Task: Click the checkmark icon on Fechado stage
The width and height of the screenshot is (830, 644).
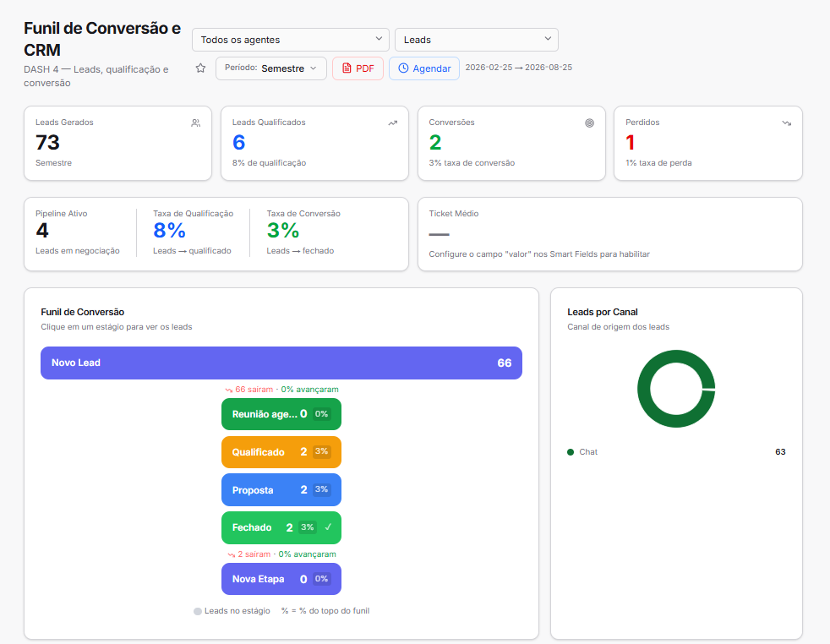Action: click(x=328, y=527)
